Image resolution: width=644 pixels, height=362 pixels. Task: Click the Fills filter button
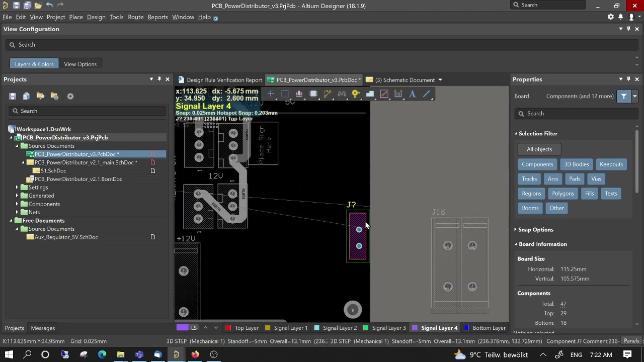click(589, 194)
